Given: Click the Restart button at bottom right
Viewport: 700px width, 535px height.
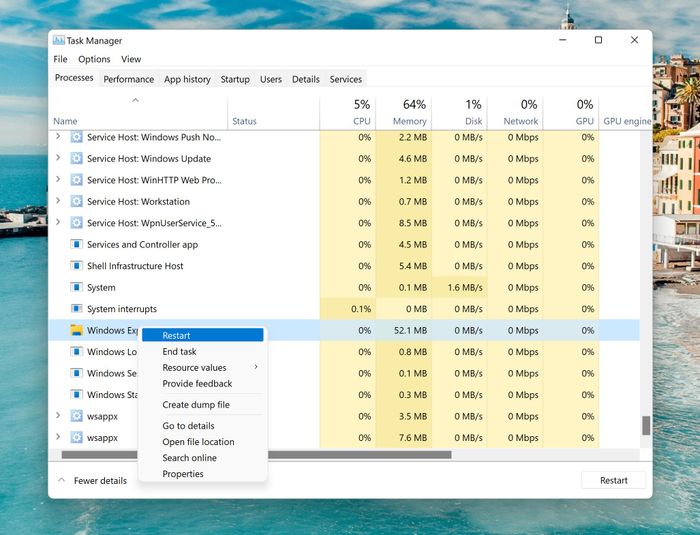Looking at the screenshot, I should point(613,480).
